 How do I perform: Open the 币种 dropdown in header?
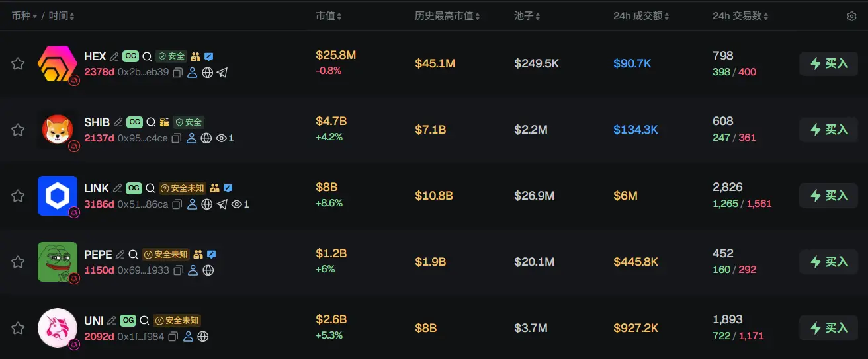click(24, 16)
